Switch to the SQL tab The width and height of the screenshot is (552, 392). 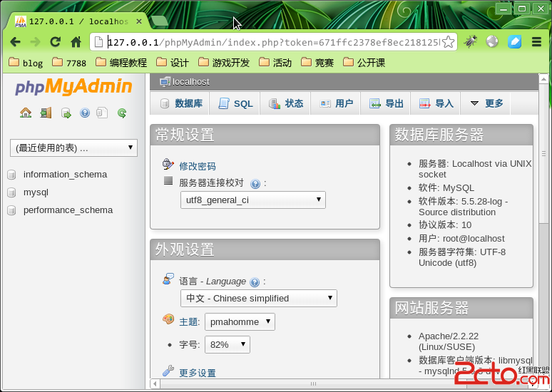tap(235, 103)
